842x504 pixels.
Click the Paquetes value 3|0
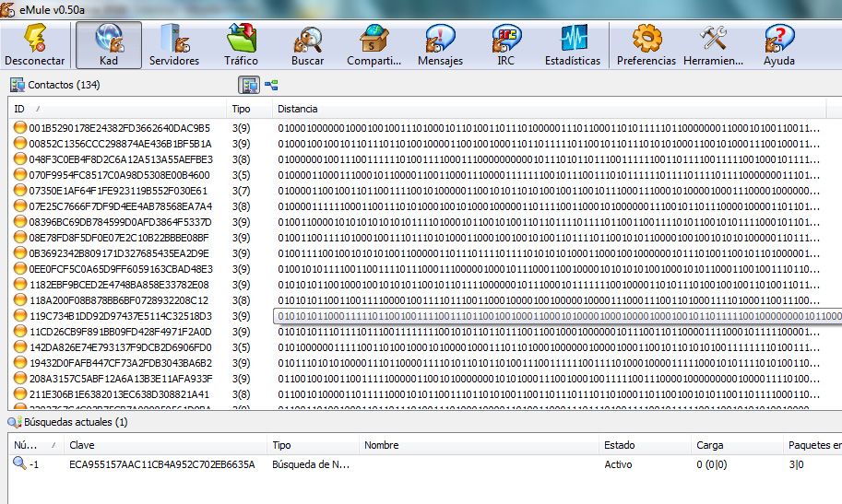(x=797, y=464)
